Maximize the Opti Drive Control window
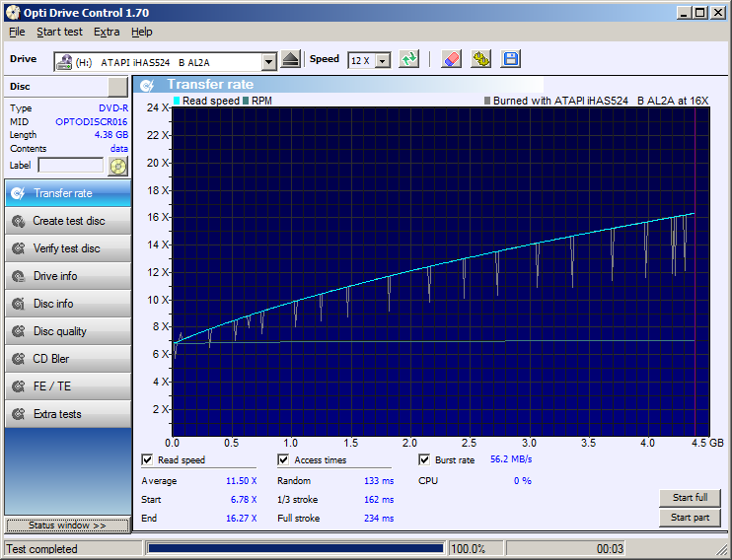 700,13
